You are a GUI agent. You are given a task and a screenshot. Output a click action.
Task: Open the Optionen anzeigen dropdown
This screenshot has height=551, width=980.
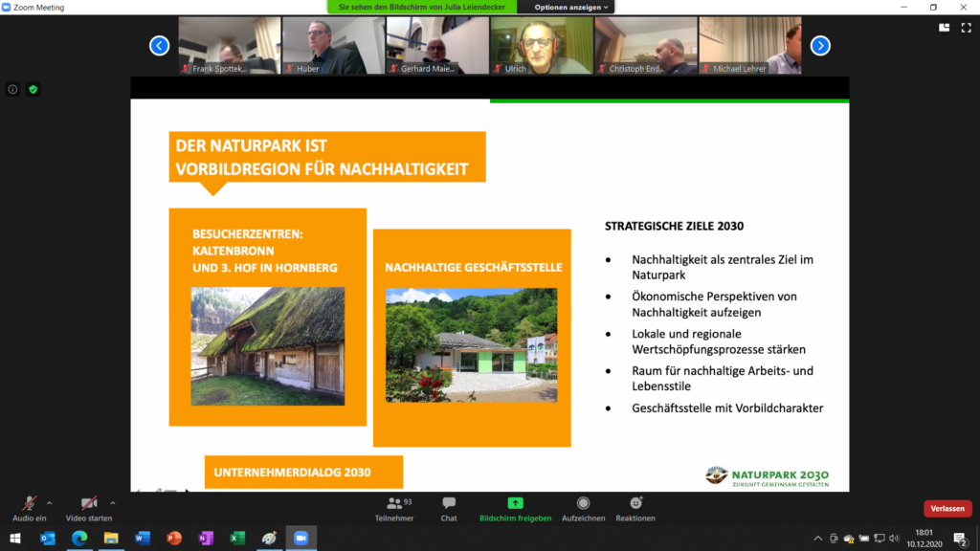pos(568,7)
